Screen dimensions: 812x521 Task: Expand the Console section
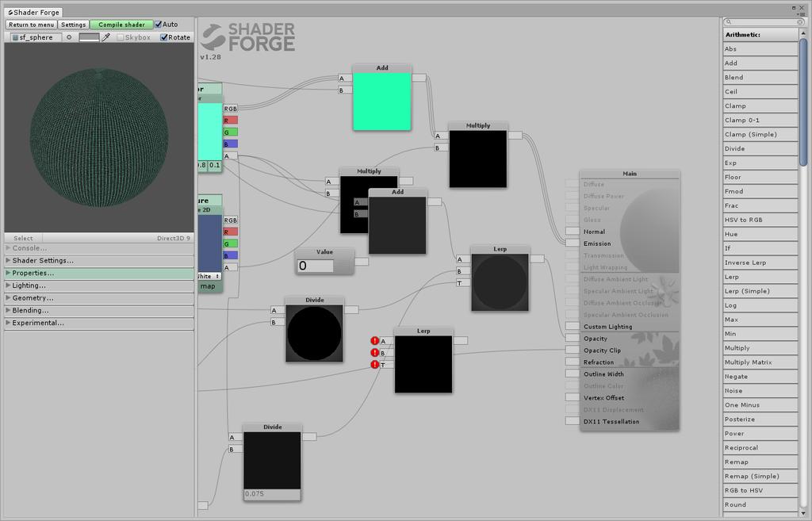click(x=99, y=248)
